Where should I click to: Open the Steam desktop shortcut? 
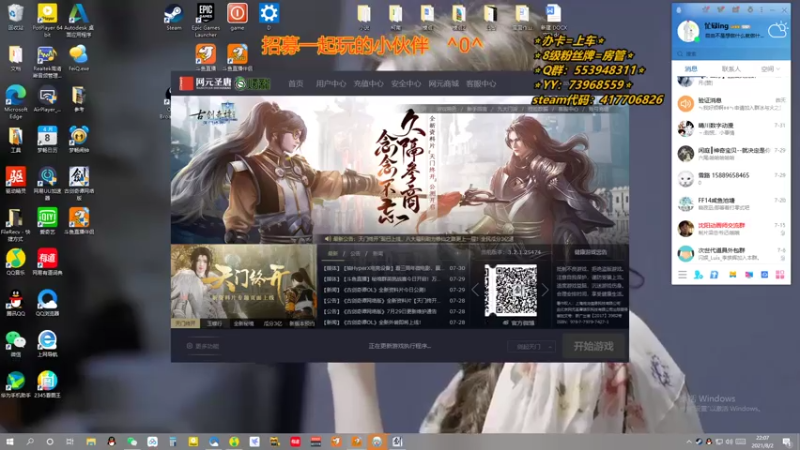[x=173, y=17]
